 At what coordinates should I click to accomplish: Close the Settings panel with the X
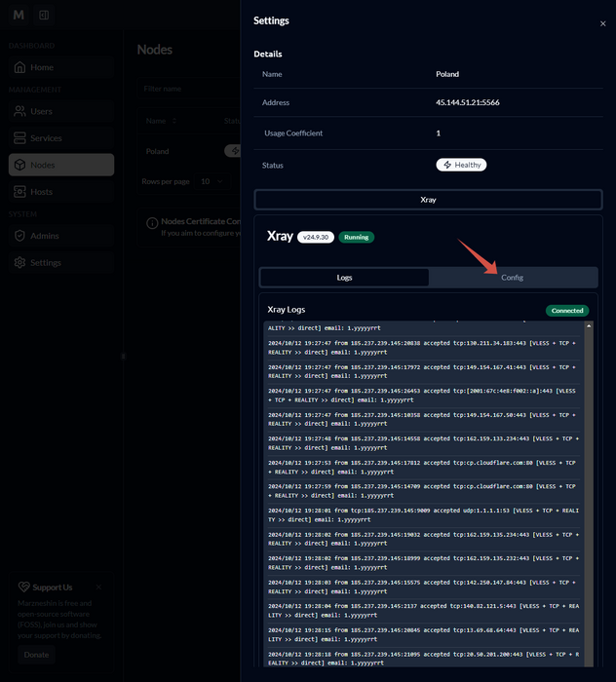tap(602, 23)
